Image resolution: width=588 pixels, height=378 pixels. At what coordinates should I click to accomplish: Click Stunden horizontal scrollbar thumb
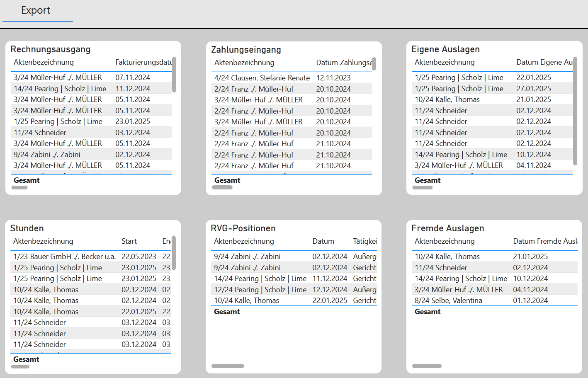point(20,366)
